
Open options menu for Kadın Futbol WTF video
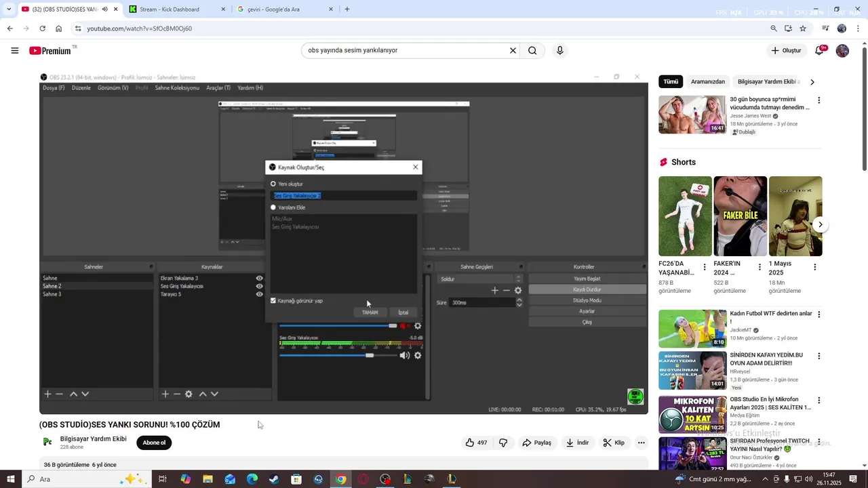click(x=818, y=314)
